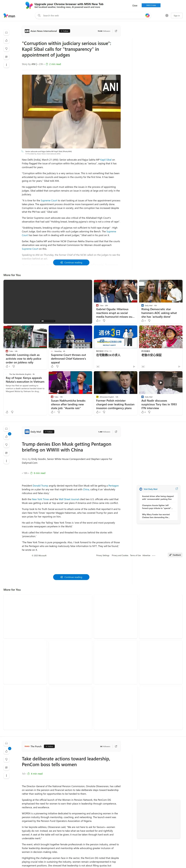Like the Susan Nakhumicha story card
The width and height of the screenshot is (186, 868).
click(52, 412)
